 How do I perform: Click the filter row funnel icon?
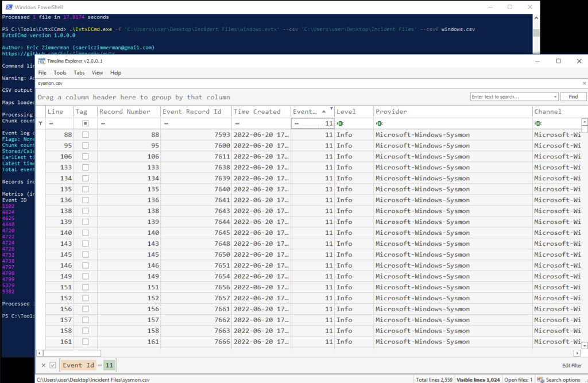click(x=41, y=123)
